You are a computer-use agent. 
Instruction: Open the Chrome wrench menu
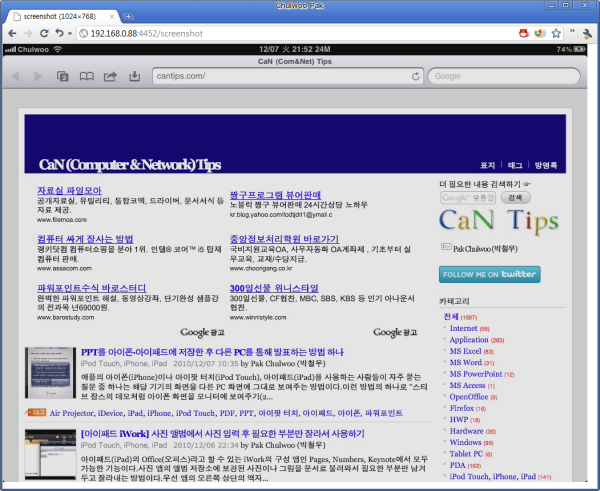click(587, 34)
